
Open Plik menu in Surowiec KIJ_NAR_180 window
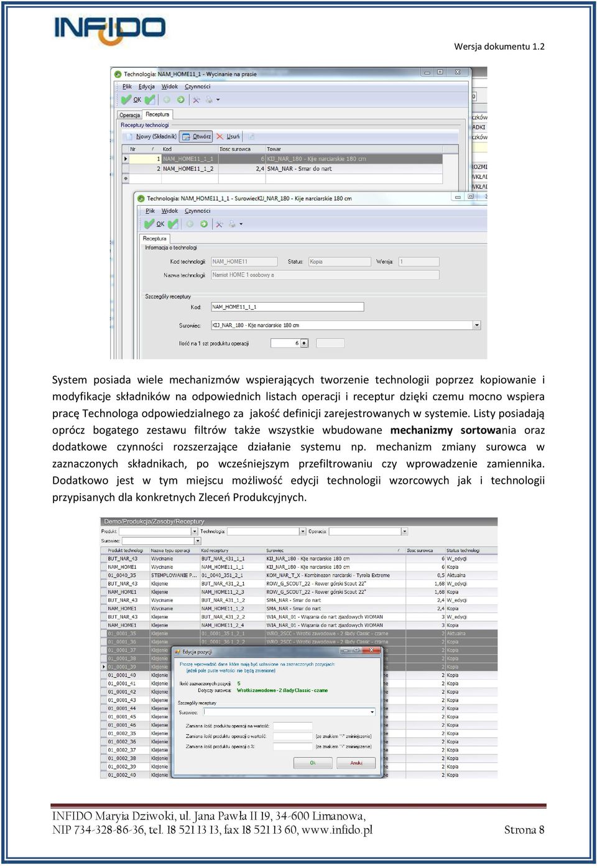click(150, 211)
